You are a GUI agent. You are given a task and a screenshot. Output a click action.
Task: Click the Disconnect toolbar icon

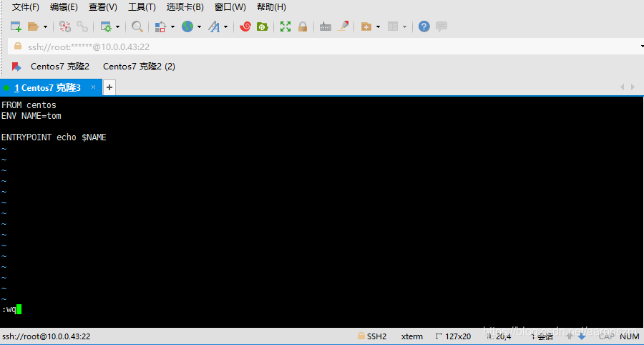click(x=65, y=26)
